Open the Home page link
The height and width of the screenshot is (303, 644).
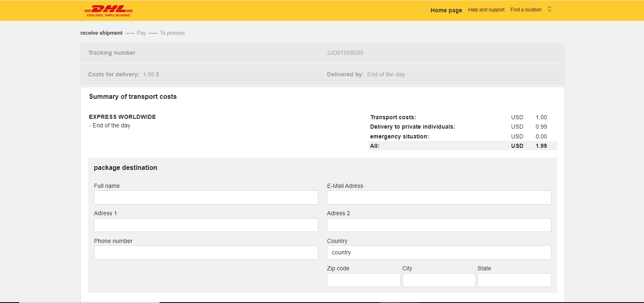coord(446,10)
